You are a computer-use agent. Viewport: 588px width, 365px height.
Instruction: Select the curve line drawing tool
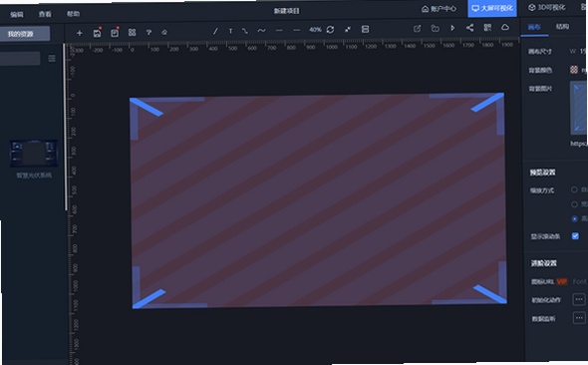261,30
